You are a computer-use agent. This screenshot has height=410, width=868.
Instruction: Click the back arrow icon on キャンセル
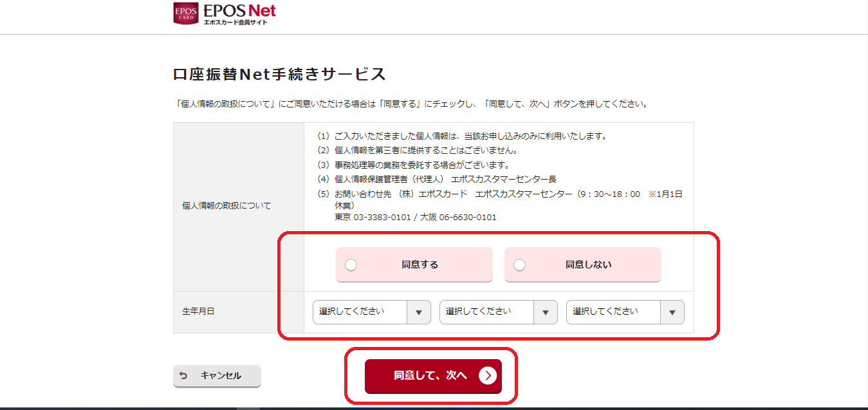coord(183,375)
